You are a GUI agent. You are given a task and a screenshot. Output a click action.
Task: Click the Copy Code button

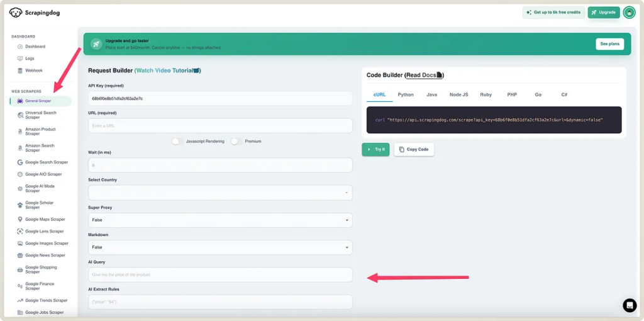coord(414,150)
